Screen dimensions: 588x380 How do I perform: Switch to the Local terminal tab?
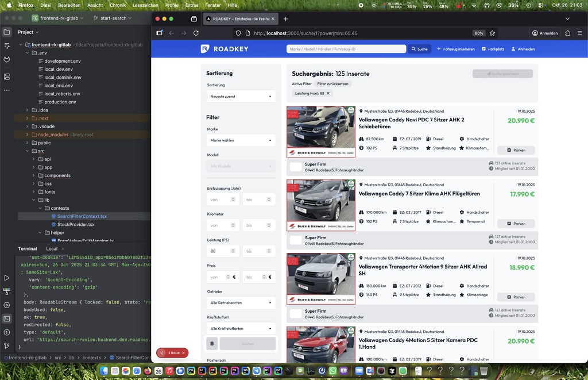(52, 249)
